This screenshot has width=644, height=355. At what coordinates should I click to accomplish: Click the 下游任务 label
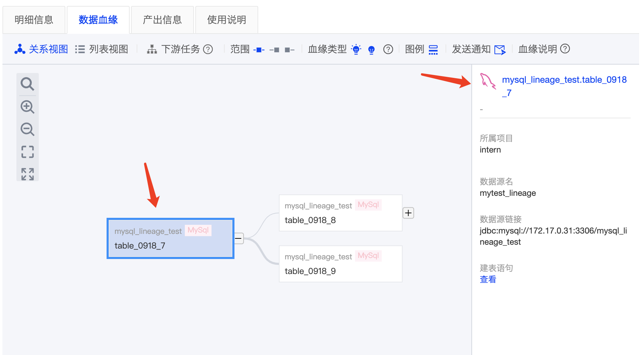[x=181, y=49]
